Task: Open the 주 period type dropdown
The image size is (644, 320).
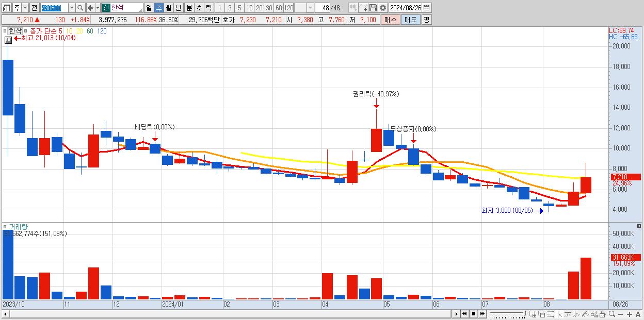Action: point(25,8)
